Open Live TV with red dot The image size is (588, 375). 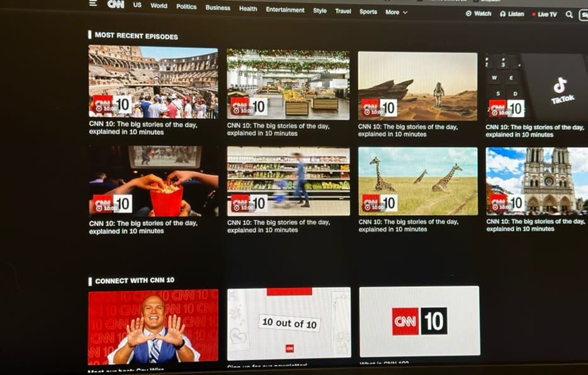tap(544, 14)
